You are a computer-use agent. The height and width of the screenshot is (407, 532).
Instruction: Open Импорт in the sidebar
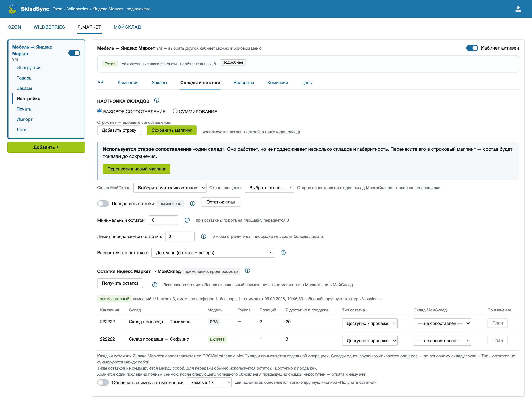coord(25,119)
